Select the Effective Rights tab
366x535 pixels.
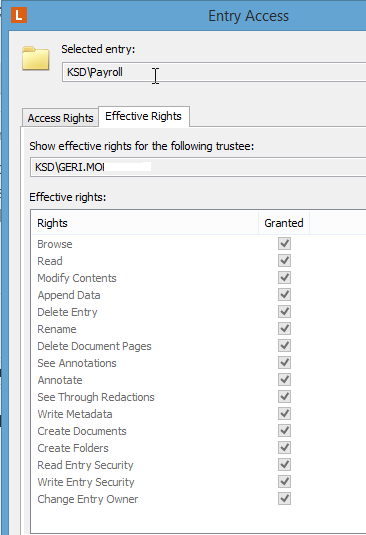(143, 116)
